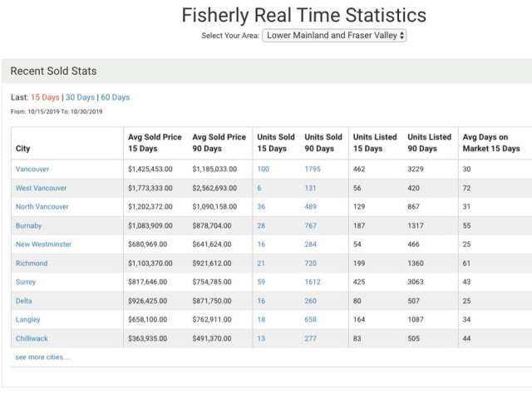The height and width of the screenshot is (399, 532).
Task: Open the Vancouver city link
Action: click(32, 169)
